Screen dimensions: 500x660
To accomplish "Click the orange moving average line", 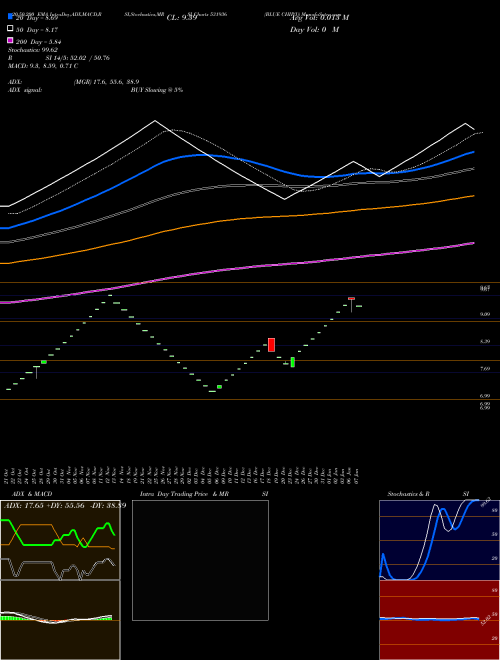I will [x=236, y=219].
